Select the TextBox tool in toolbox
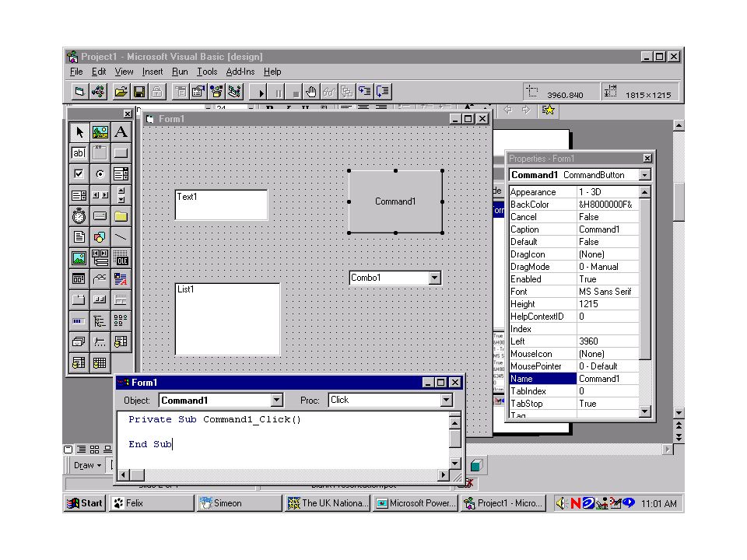The image size is (747, 560). pos(79,153)
